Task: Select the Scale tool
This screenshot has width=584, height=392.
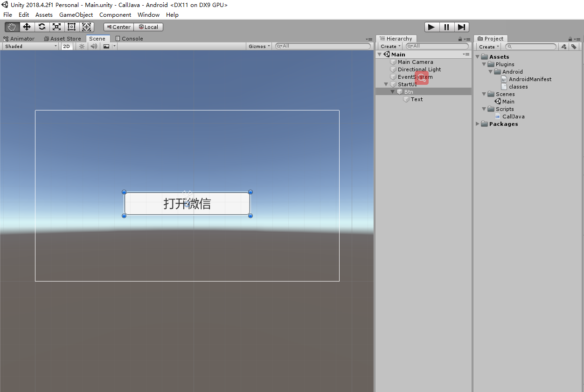Action: tap(56, 27)
